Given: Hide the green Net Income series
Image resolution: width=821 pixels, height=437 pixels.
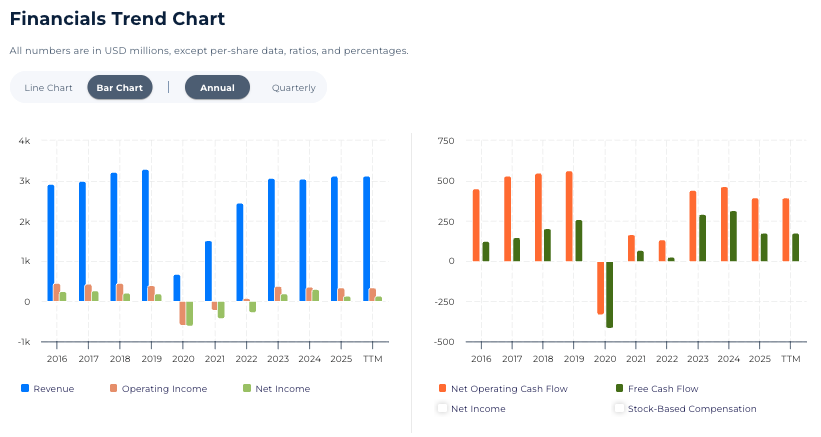Looking at the screenshot, I should [247, 388].
